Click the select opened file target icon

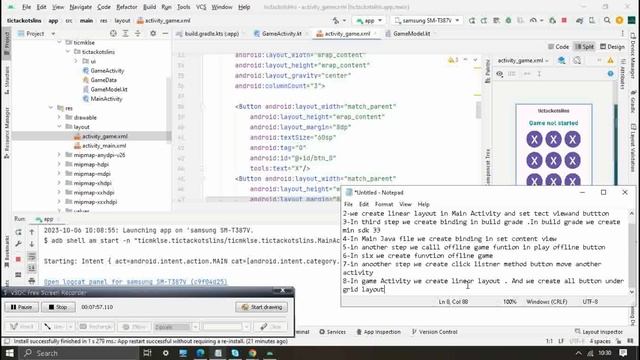[113, 33]
